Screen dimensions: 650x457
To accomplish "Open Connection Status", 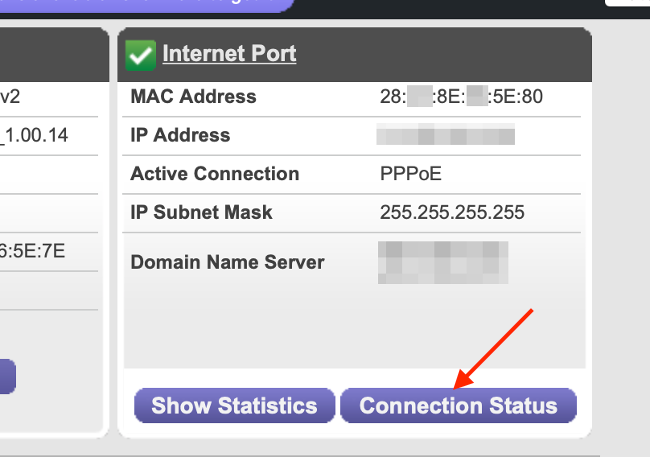I will coord(458,405).
